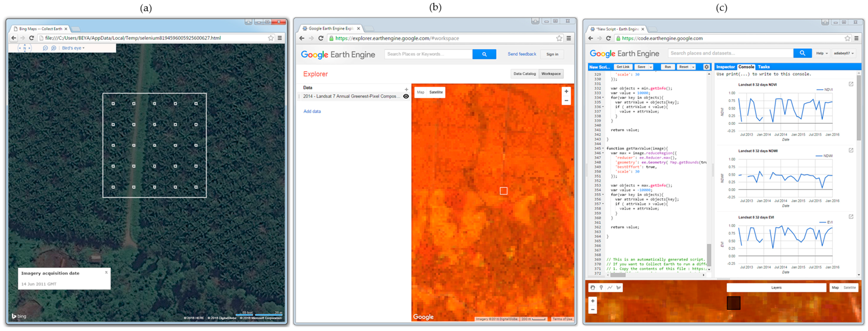
Task: Open the Data Catalog tab in Explorer
Action: [x=524, y=73]
